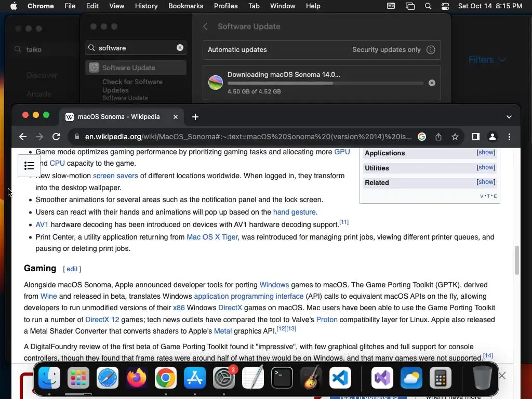Toggle the Wikipedia table of contents button
Image resolution: width=532 pixels, height=399 pixels.
[x=29, y=166]
